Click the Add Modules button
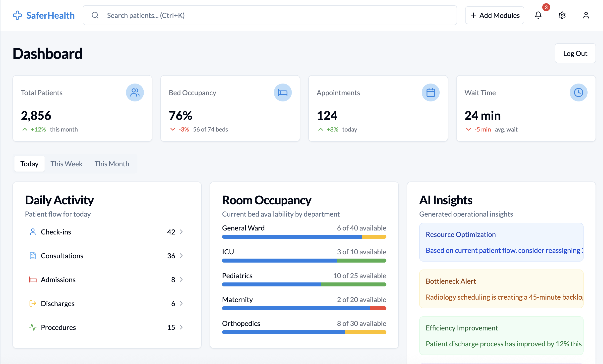603x364 pixels. (494, 15)
